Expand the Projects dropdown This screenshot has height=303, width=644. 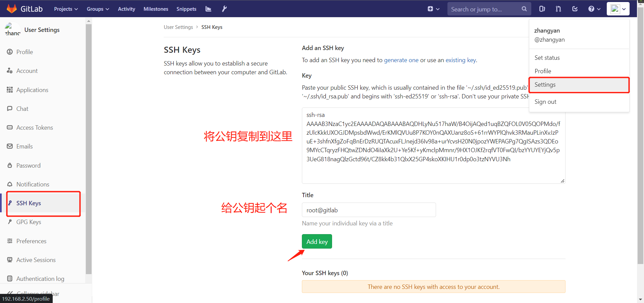click(x=66, y=9)
